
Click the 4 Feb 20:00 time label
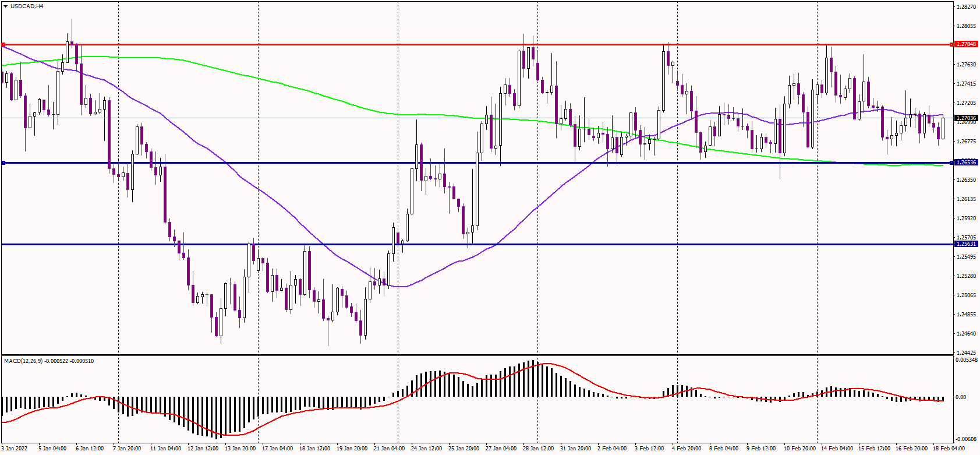[x=687, y=449]
